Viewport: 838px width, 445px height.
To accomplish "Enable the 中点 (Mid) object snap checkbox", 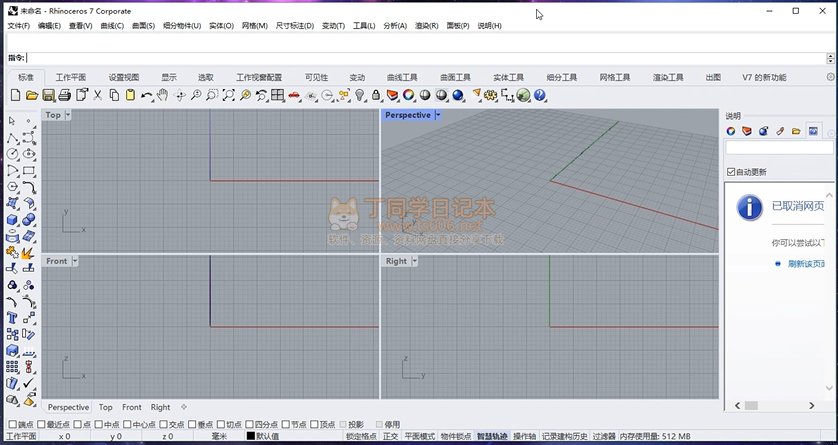I will pyautogui.click(x=98, y=424).
